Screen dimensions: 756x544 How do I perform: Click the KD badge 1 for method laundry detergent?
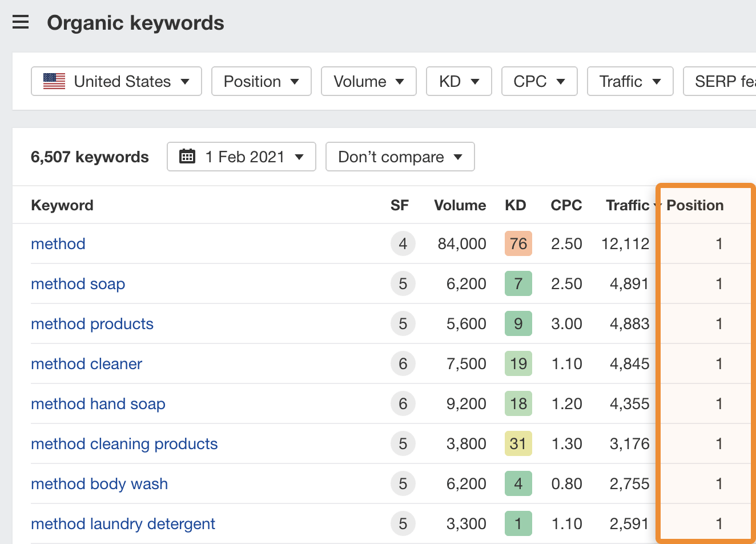click(518, 523)
